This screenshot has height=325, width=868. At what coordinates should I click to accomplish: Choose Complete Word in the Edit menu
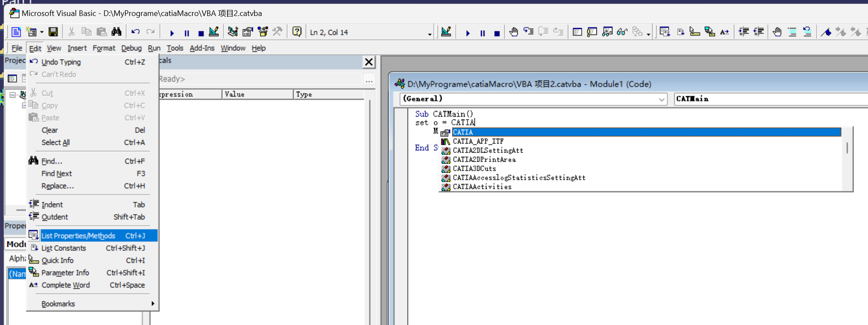click(x=92, y=285)
